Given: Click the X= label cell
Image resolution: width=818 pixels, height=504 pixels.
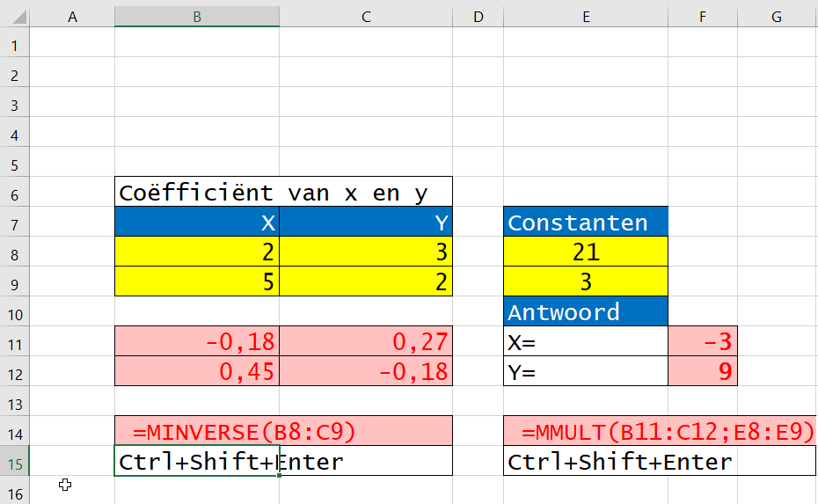Looking at the screenshot, I should click(x=585, y=341).
